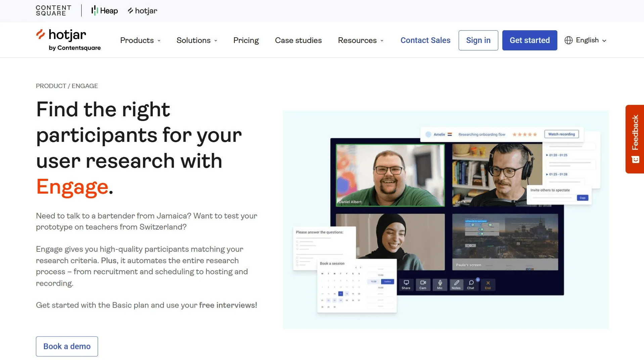Click the Book a demo button

(x=67, y=346)
